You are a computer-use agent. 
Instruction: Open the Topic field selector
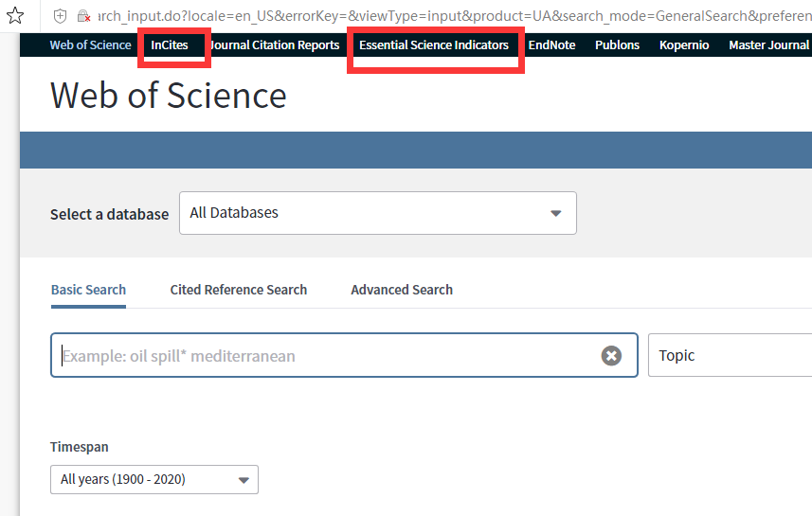[x=730, y=355]
